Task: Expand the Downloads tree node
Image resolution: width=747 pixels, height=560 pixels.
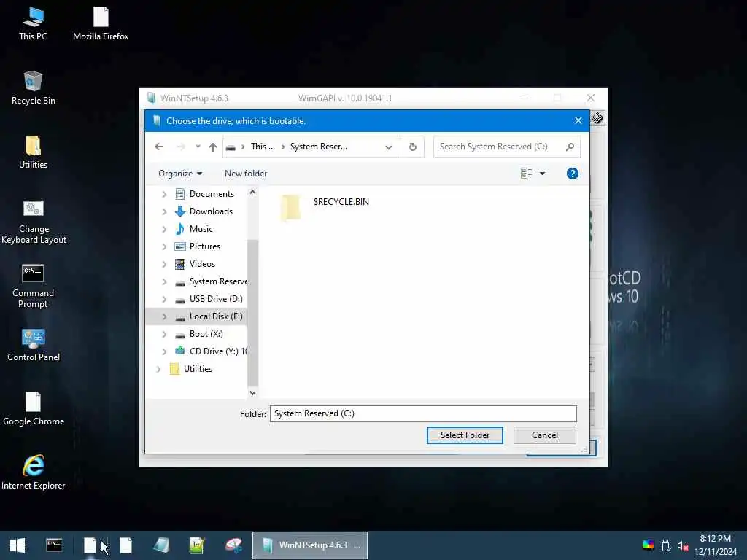Action: pos(164,211)
